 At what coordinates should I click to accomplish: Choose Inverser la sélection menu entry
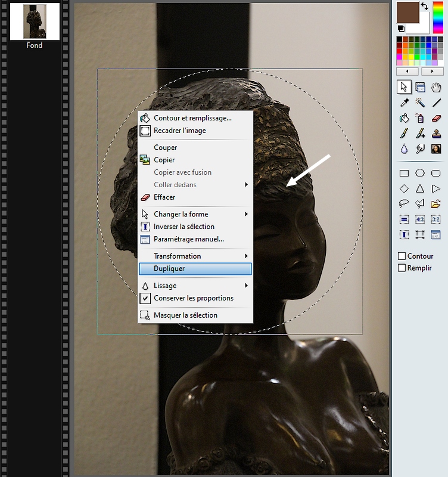pos(195,227)
